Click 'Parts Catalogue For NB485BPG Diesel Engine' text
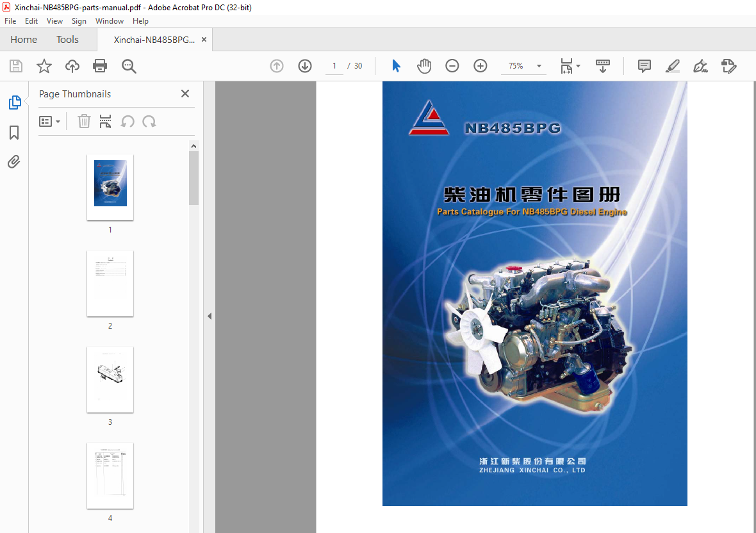This screenshot has height=533, width=756. point(532,211)
